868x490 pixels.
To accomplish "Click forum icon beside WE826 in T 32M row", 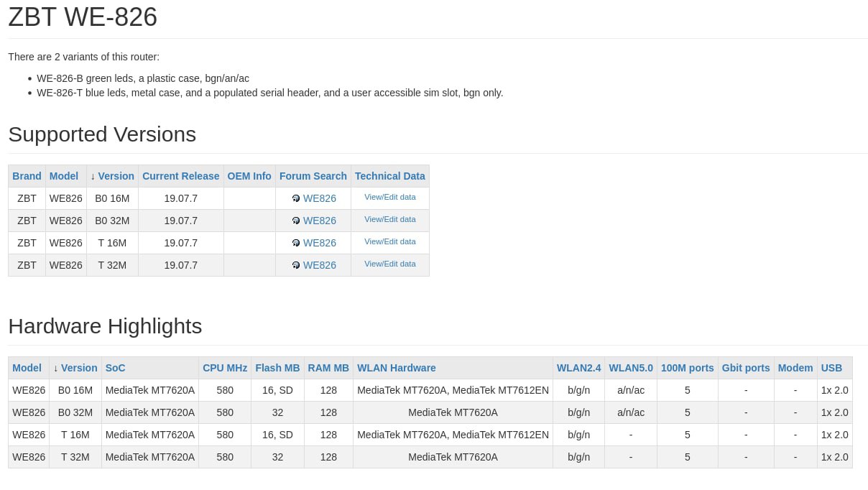I will pyautogui.click(x=296, y=265).
